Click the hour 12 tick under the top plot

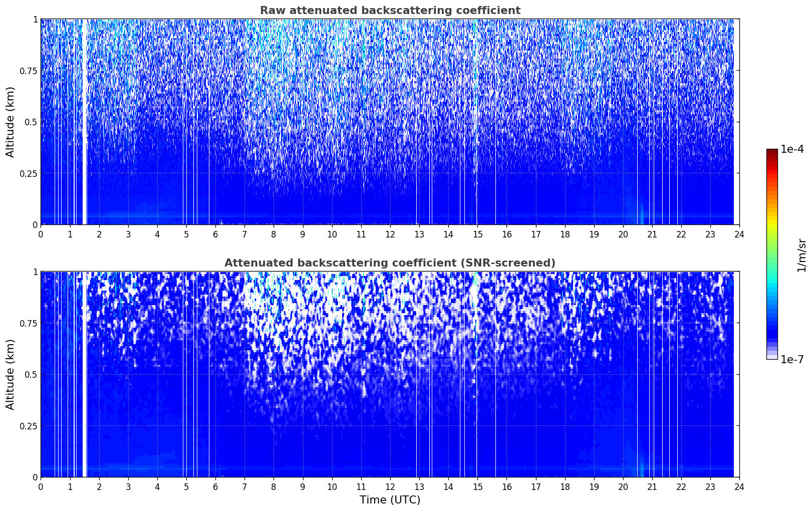tap(390, 234)
